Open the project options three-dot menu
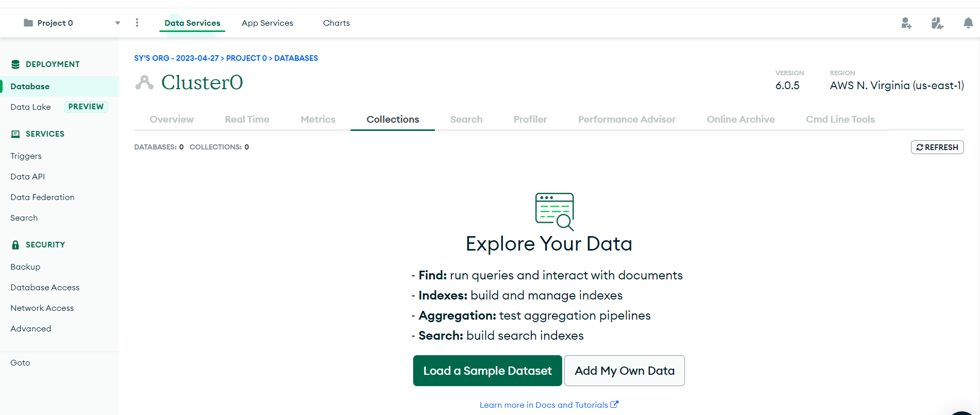 (x=137, y=23)
